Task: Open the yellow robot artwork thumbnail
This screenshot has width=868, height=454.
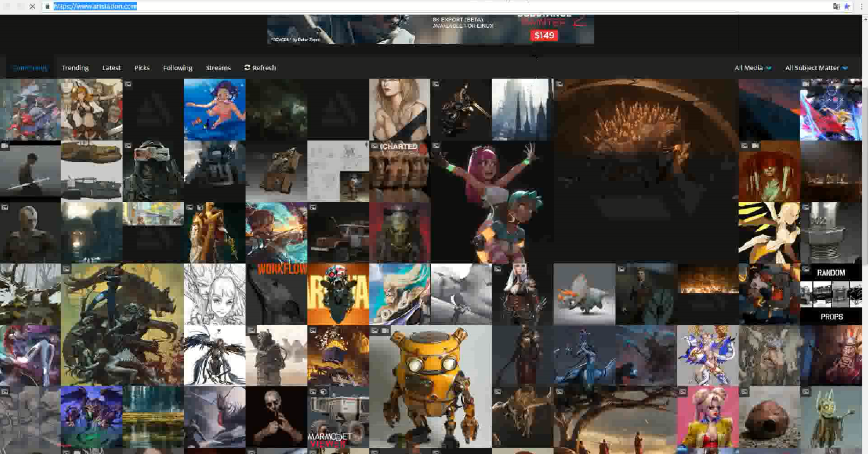Action: (430, 386)
